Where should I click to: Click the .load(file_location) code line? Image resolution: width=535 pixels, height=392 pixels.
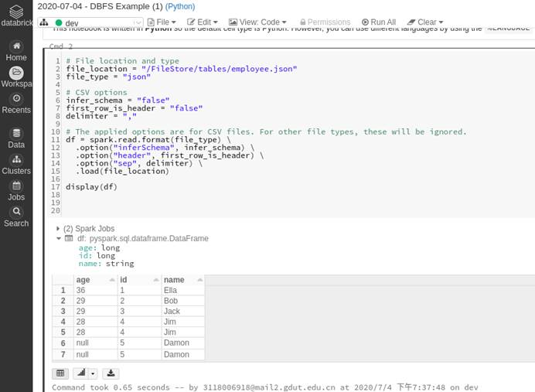click(x=122, y=172)
